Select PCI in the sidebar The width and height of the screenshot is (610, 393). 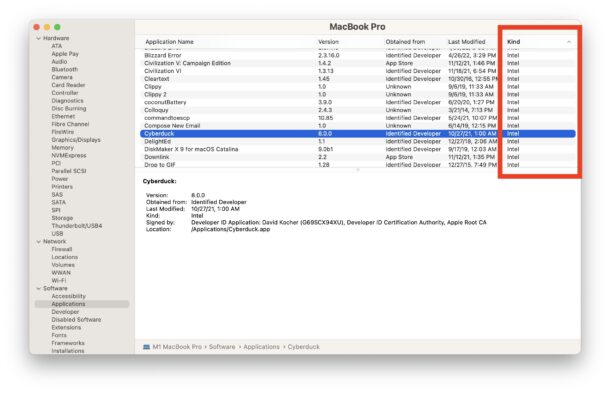56,163
